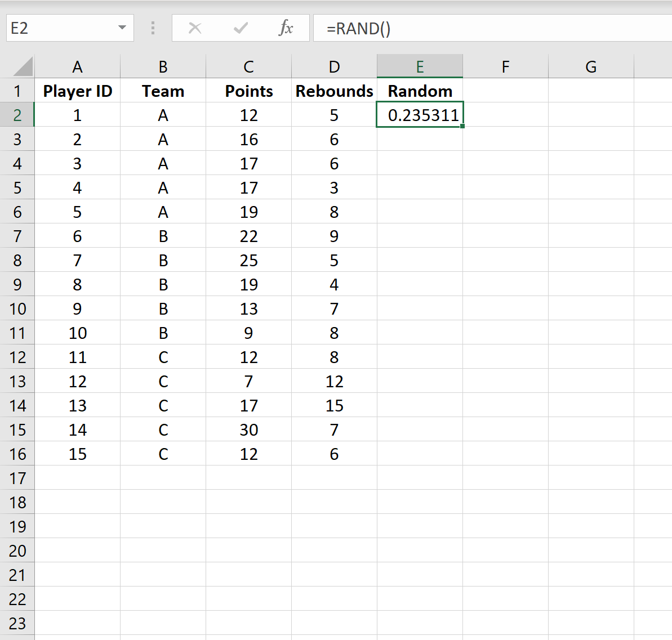Click the Enter checkmark formula icon
The image size is (672, 640).
coord(241,28)
